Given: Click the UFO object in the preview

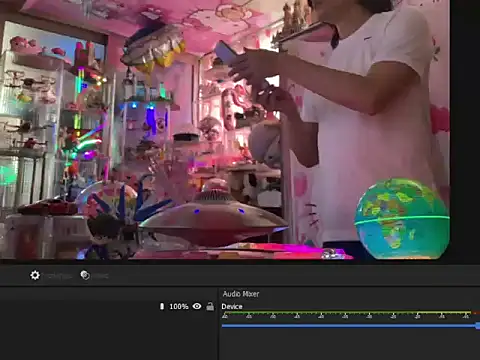Looking at the screenshot, I should (213, 218).
